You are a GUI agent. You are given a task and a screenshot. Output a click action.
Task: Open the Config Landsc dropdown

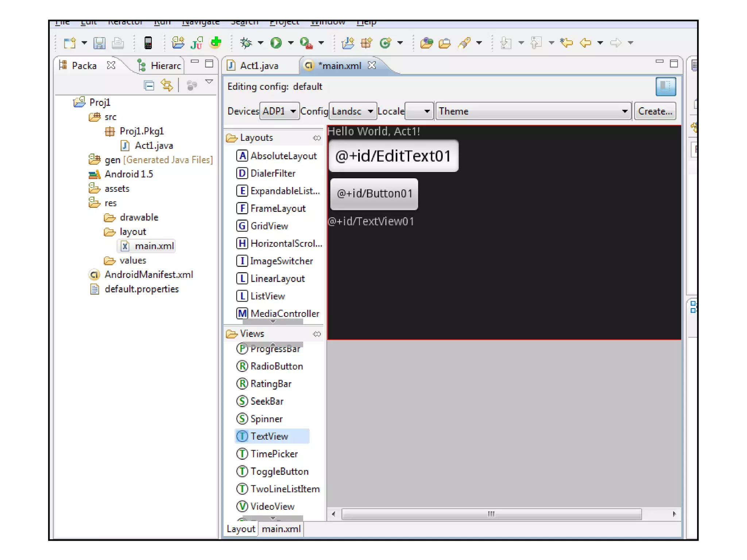(352, 111)
